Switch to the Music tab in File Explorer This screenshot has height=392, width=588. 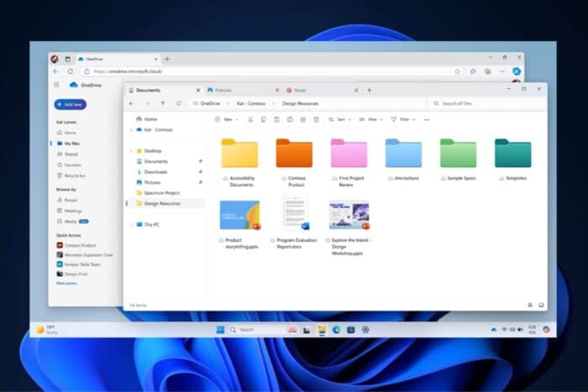322,91
